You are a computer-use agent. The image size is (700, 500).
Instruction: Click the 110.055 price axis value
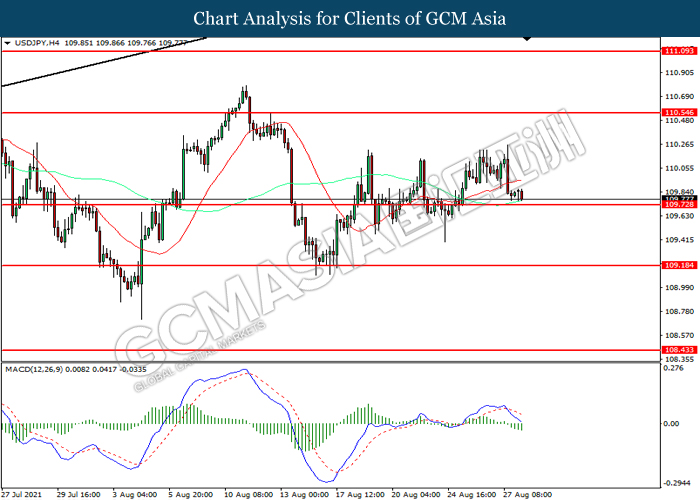(679, 168)
